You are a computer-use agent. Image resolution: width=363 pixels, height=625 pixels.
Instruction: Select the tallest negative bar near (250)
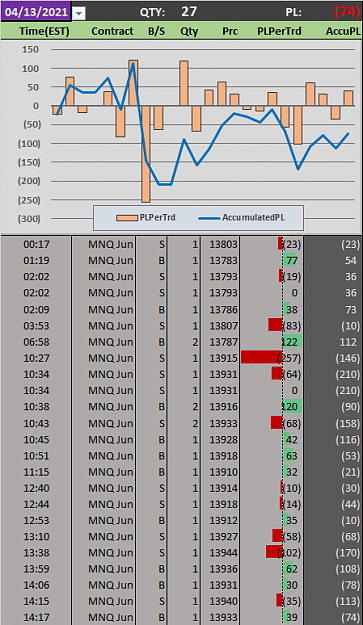146,154
